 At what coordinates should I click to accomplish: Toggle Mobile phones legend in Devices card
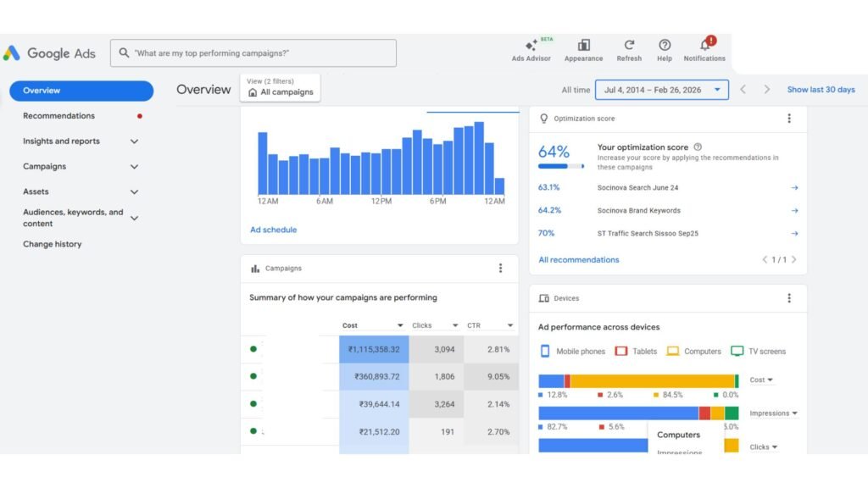[573, 352]
